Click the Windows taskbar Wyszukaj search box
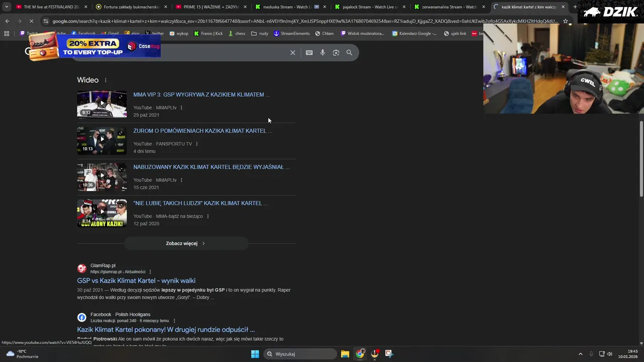The width and height of the screenshot is (644, 362). 300,354
